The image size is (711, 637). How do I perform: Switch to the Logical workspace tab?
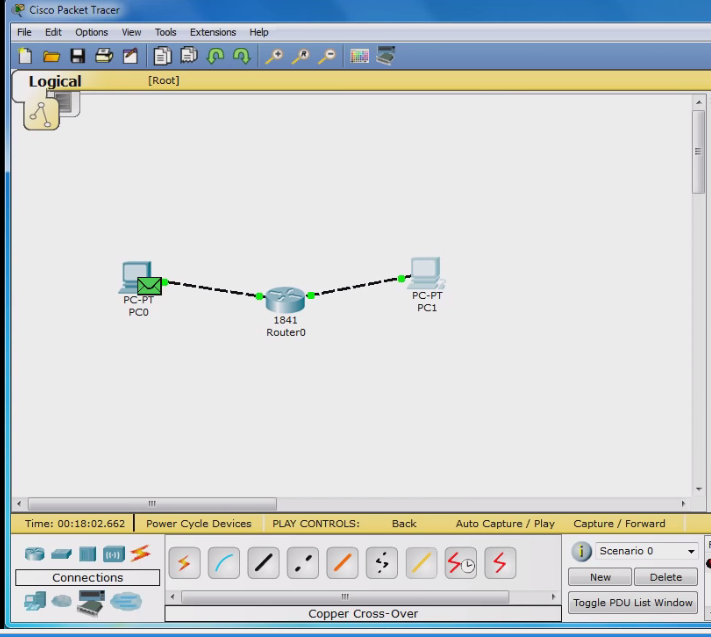pyautogui.click(x=55, y=81)
